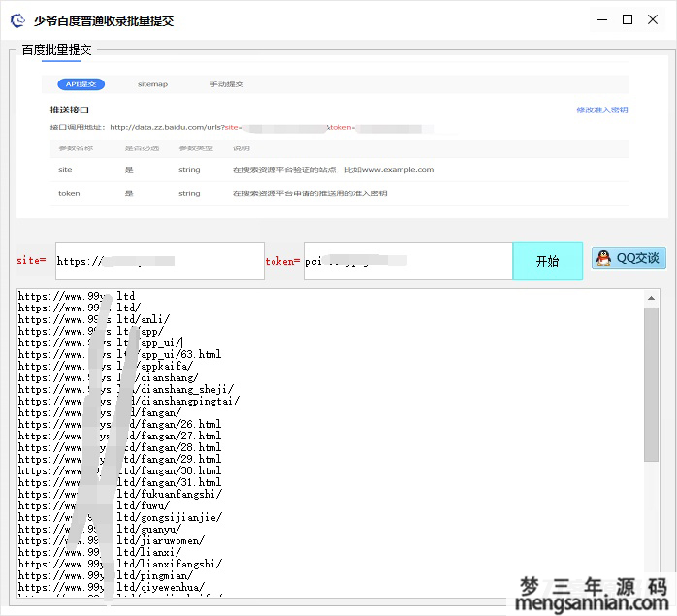The image size is (677, 616).
Task: Click the URL line ending in ltd/app/
Action: 91,331
